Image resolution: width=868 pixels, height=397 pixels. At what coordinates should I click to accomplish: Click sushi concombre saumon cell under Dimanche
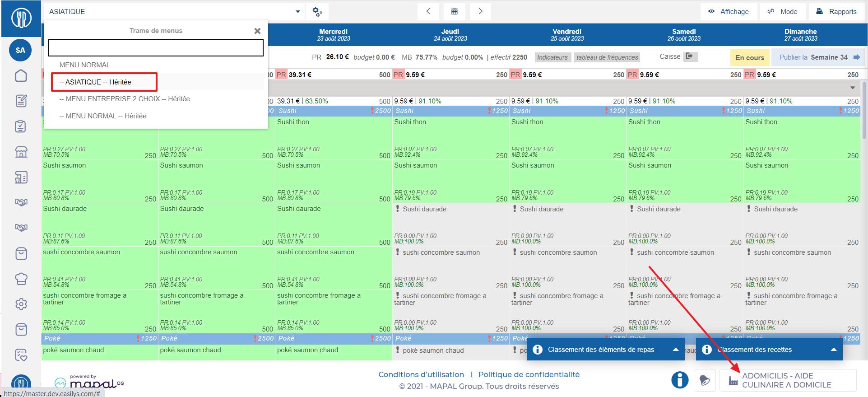tap(802, 268)
